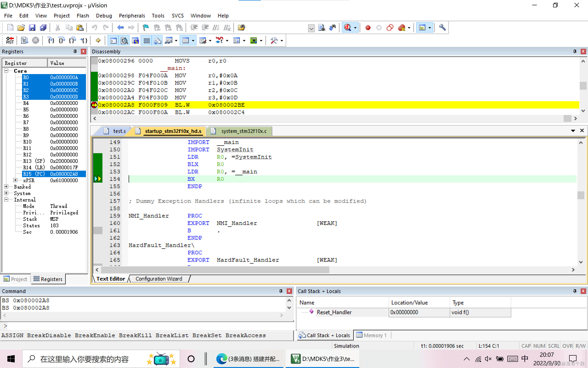Comment out the selection
The height and width of the screenshot is (368, 588).
[x=216, y=28]
